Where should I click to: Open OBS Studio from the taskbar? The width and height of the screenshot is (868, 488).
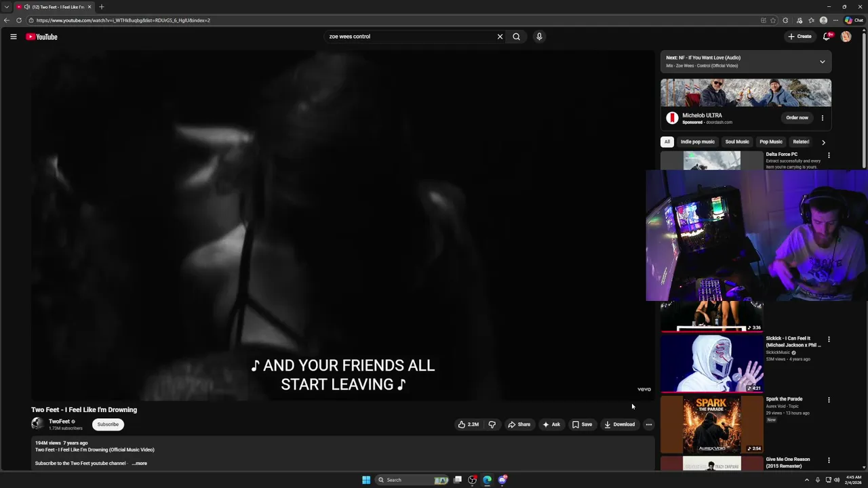(473, 480)
